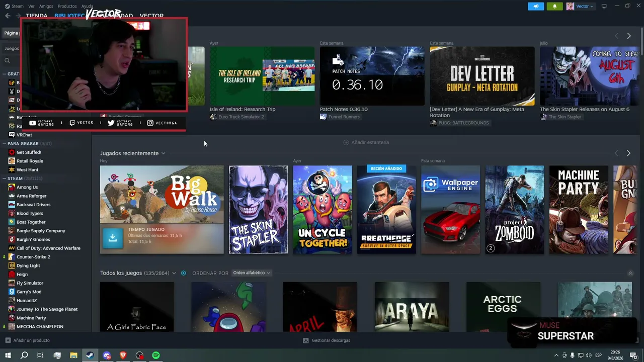Collapse the STEAM category
This screenshot has height=362, width=644.
[x=4, y=178]
